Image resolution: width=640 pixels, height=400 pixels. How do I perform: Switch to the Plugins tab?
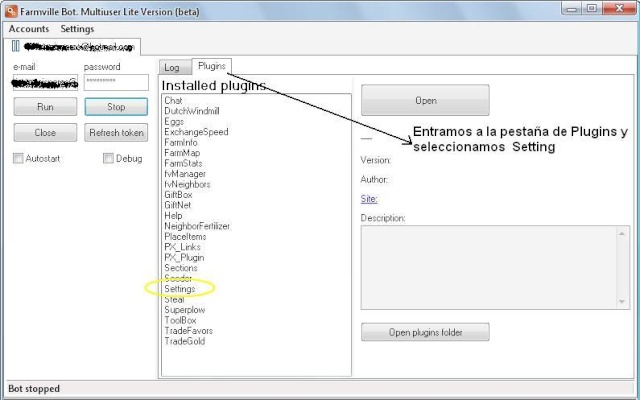coord(211,66)
